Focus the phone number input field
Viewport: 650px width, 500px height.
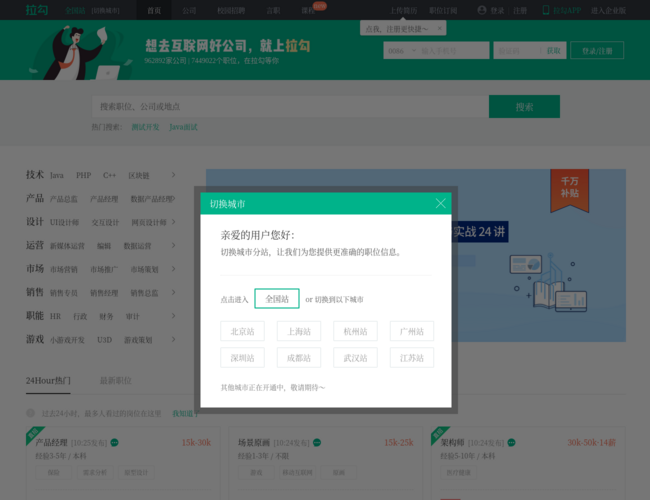[454, 51]
